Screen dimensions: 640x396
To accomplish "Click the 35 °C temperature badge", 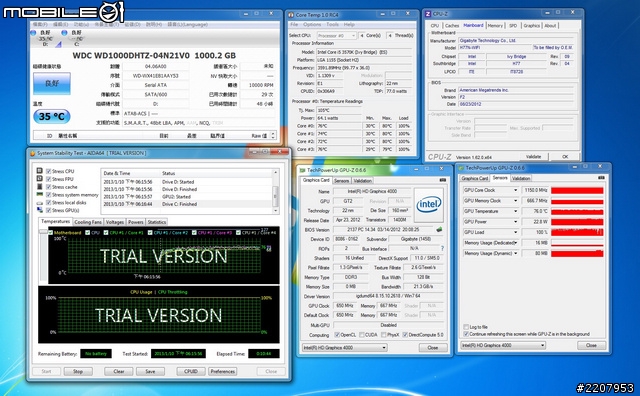I will click(52, 117).
